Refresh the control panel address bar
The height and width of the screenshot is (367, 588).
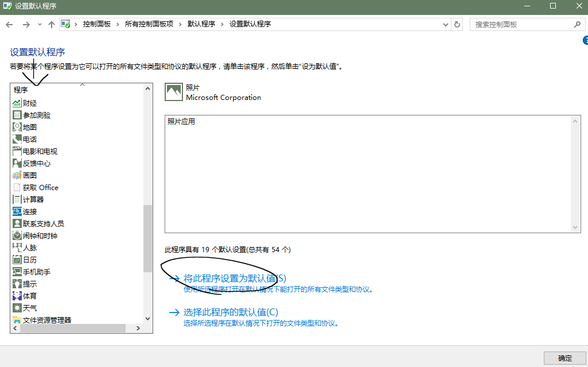pyautogui.click(x=457, y=24)
